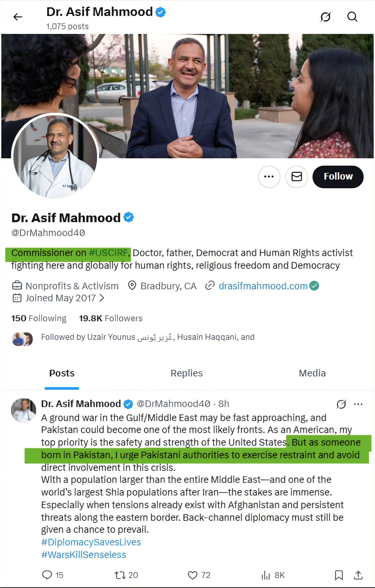
Task: View post analytics showing 8K views
Action: pos(266,575)
